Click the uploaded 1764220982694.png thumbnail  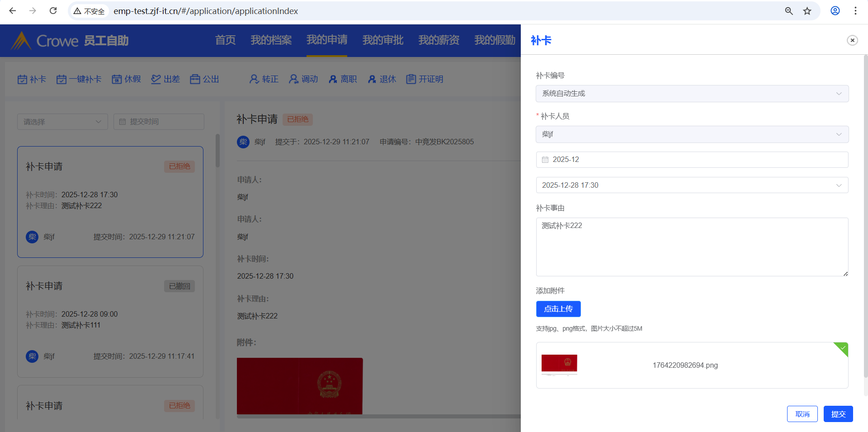(559, 365)
